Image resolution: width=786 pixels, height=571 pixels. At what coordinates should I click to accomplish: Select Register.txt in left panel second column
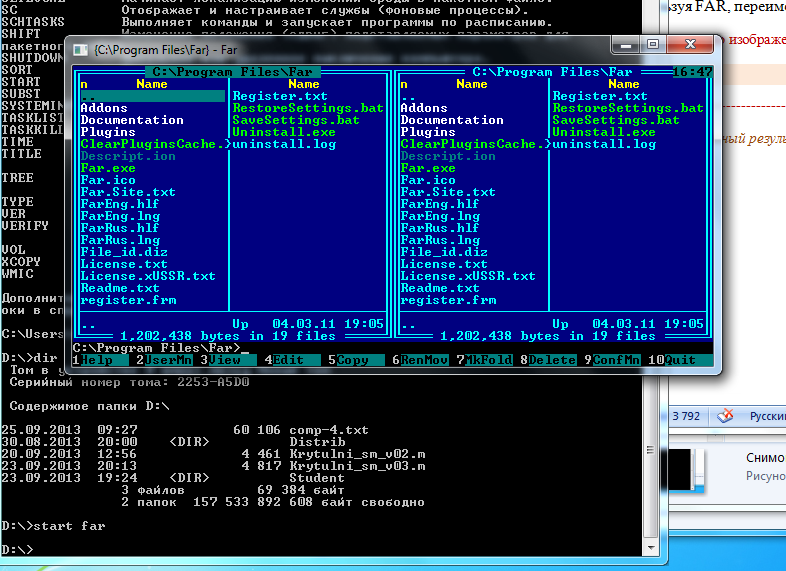click(280, 96)
